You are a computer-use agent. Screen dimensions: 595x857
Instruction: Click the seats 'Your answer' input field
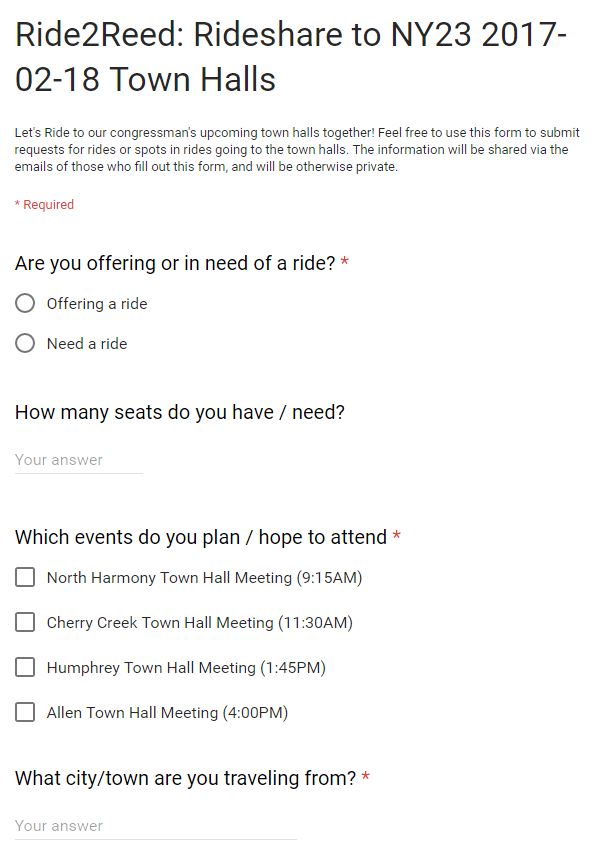[79, 460]
